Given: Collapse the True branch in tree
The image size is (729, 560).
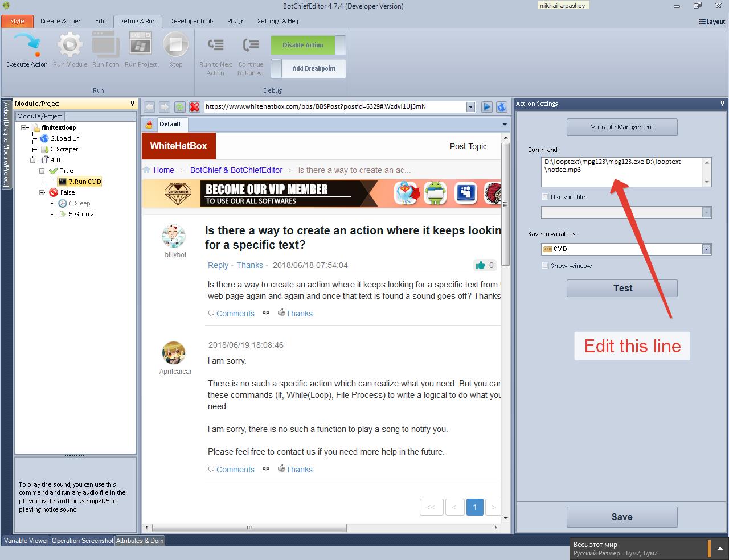Looking at the screenshot, I should 43,171.
